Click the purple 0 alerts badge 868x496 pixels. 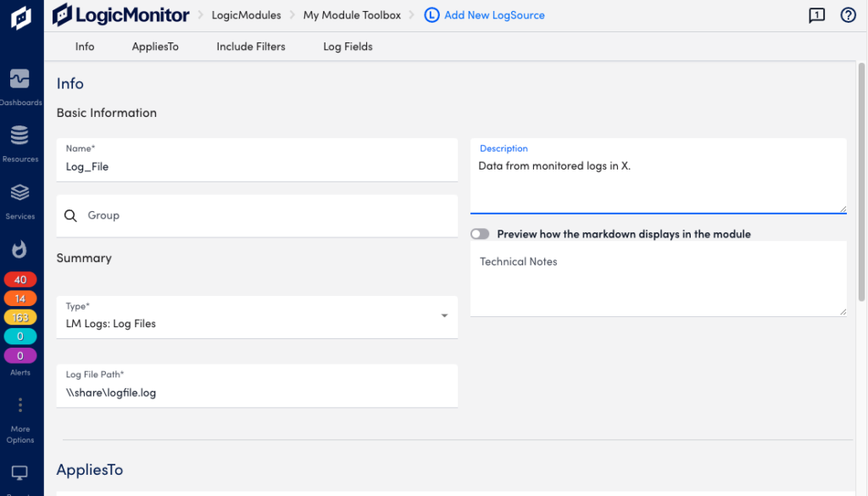click(20, 355)
